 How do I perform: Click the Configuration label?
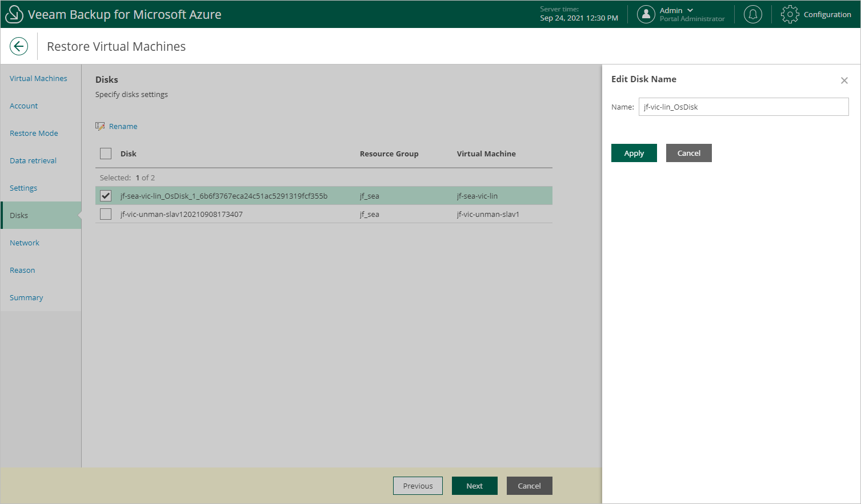(827, 14)
